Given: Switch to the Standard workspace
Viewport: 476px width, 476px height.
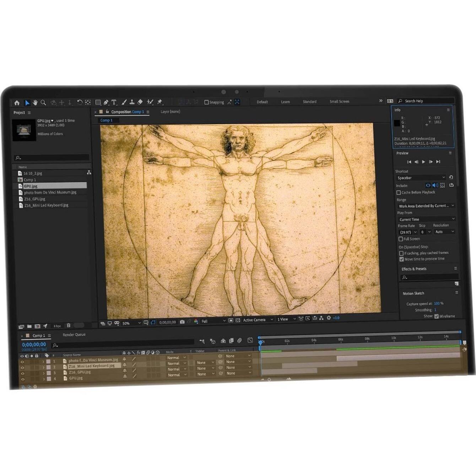Looking at the screenshot, I should pos(309,102).
